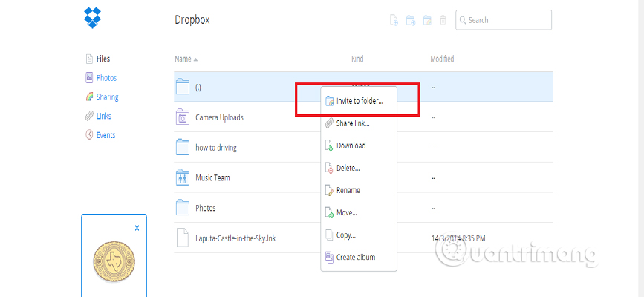The width and height of the screenshot is (644, 297).
Task: Click the Share a folder rainbow icon
Action: tap(427, 20)
